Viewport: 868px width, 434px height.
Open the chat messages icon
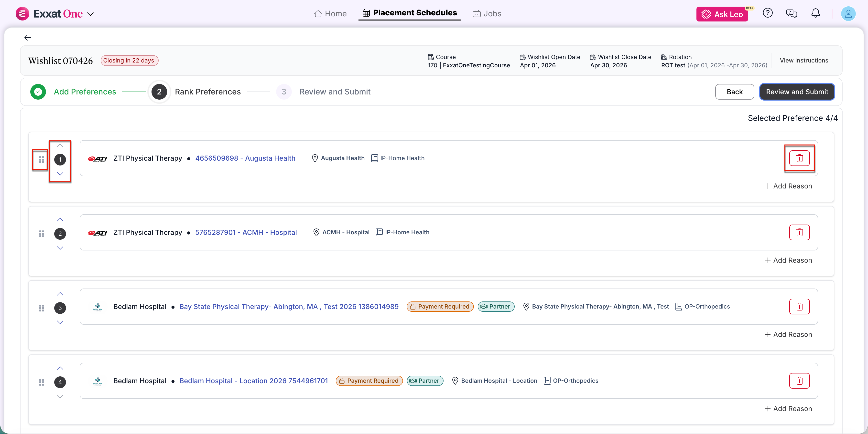click(x=791, y=13)
